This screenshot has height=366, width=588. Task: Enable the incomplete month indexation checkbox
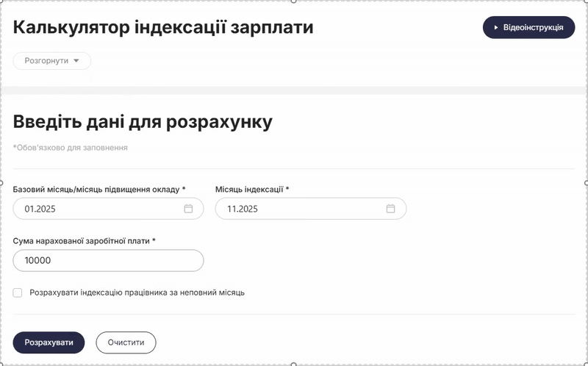pyautogui.click(x=18, y=293)
